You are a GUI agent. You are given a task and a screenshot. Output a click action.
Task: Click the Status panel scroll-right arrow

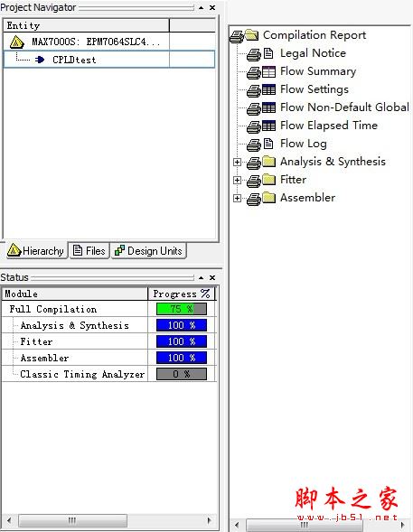pos(210,520)
